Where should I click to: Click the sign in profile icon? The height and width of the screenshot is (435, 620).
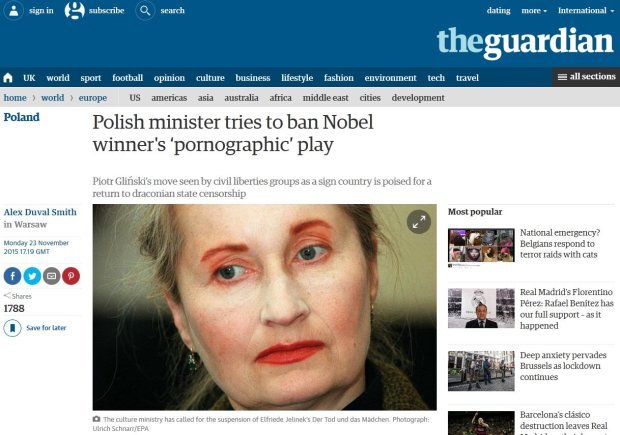[x=13, y=10]
